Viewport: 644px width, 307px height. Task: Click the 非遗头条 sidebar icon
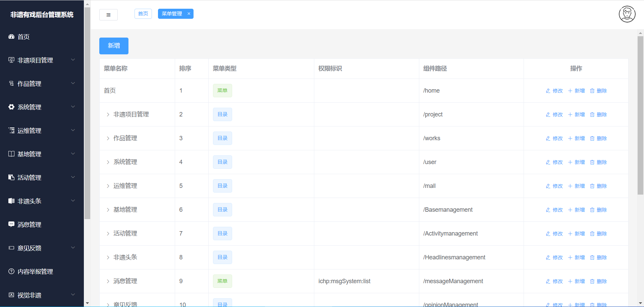(11, 201)
